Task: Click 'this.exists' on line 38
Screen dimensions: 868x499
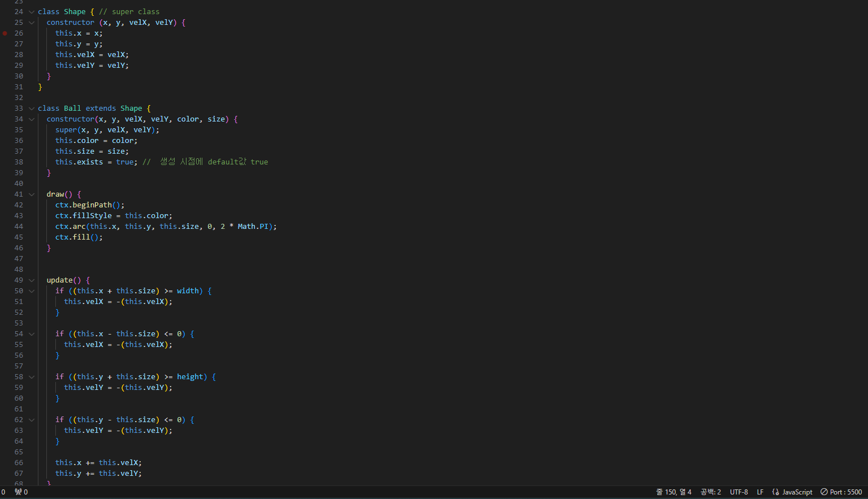Action: click(x=79, y=162)
